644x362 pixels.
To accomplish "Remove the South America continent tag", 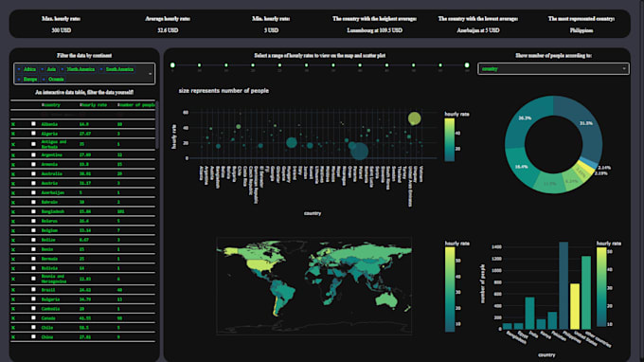I will pyautogui.click(x=101, y=69).
